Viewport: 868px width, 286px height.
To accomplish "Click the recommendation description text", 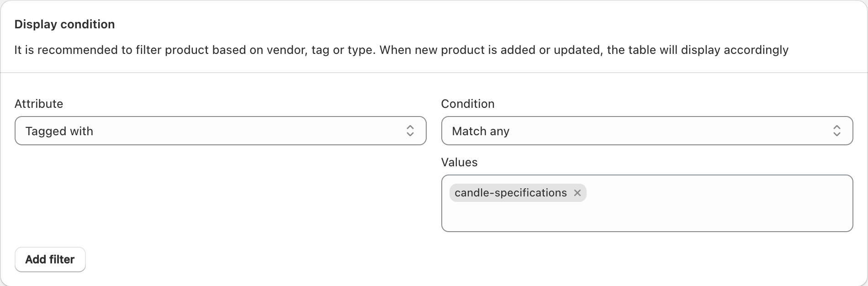I will [x=401, y=50].
